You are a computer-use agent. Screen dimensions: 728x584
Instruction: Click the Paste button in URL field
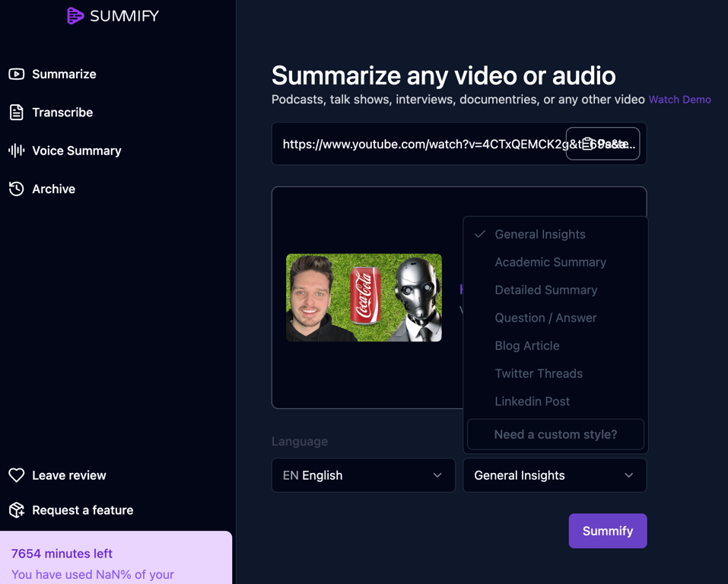(602, 144)
